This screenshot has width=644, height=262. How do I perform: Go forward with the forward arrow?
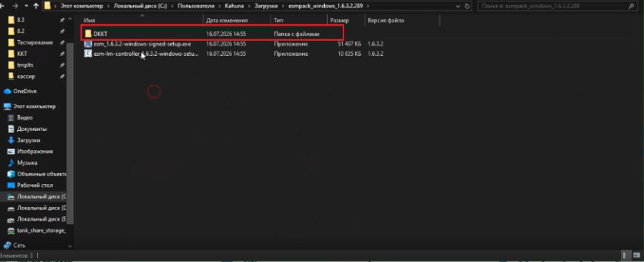(16, 6)
